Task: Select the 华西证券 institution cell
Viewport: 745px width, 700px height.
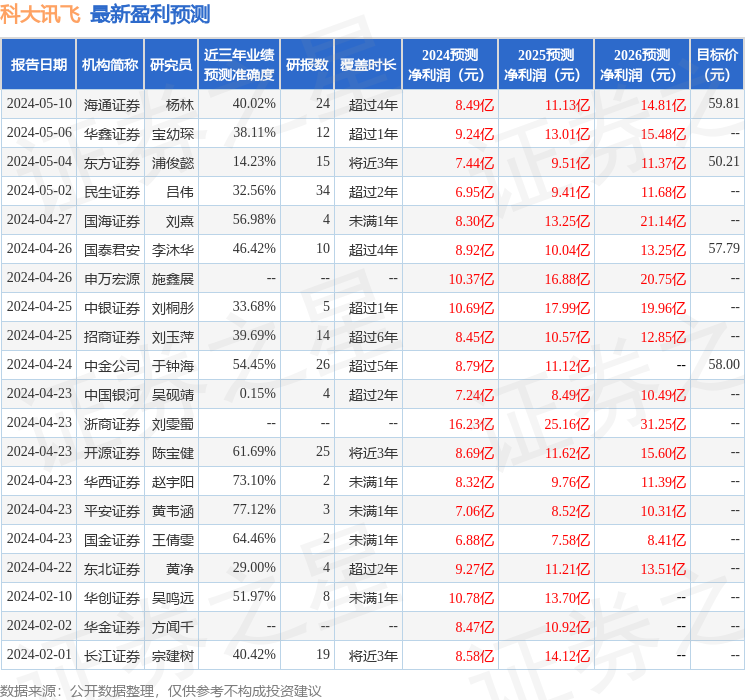Action: coord(112,481)
